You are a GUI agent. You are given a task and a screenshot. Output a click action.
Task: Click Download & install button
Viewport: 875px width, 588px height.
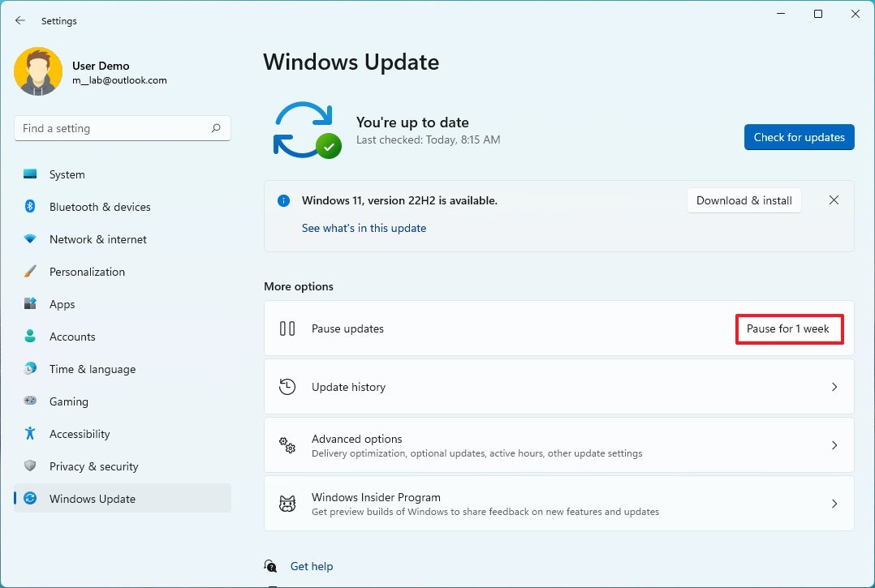[x=744, y=200]
